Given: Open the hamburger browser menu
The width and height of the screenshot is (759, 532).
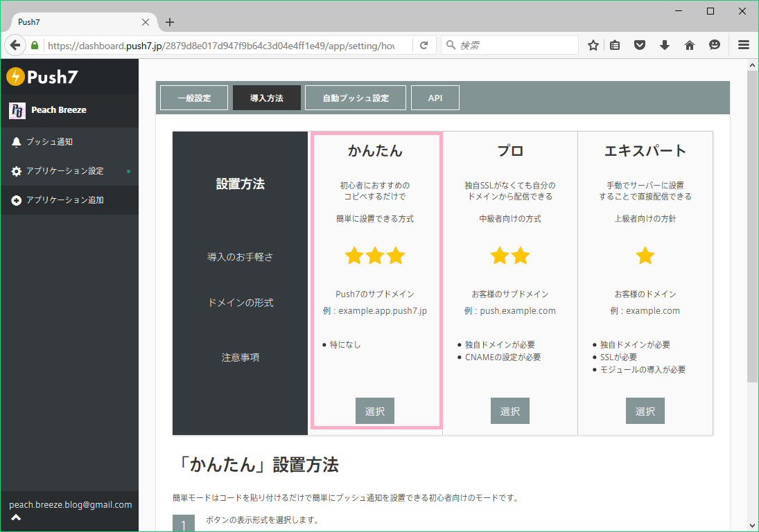Looking at the screenshot, I should (x=744, y=45).
